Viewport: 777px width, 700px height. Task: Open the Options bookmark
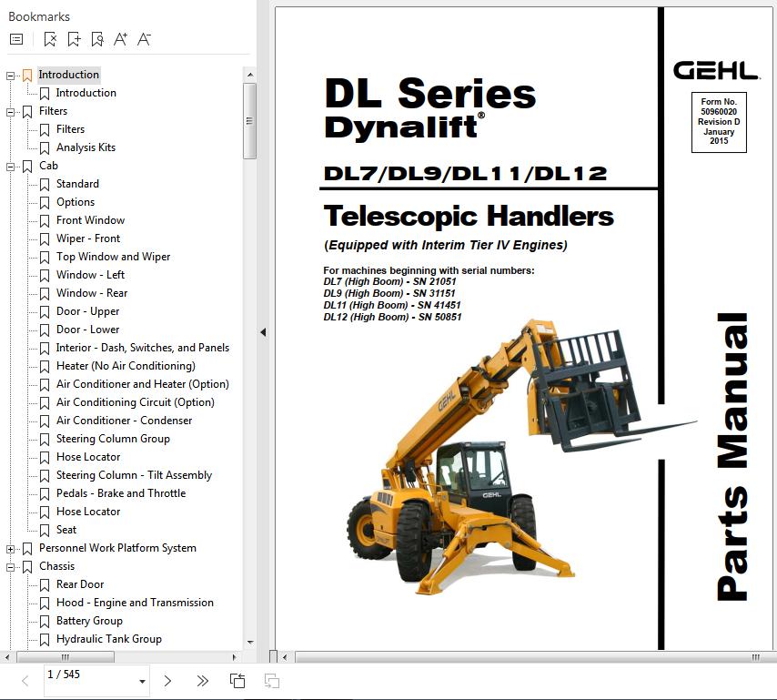76,202
